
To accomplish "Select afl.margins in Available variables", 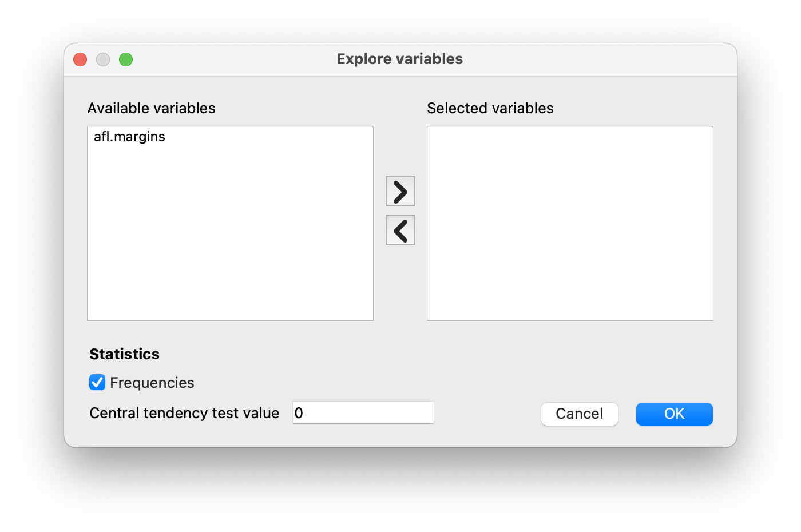I will tap(129, 137).
